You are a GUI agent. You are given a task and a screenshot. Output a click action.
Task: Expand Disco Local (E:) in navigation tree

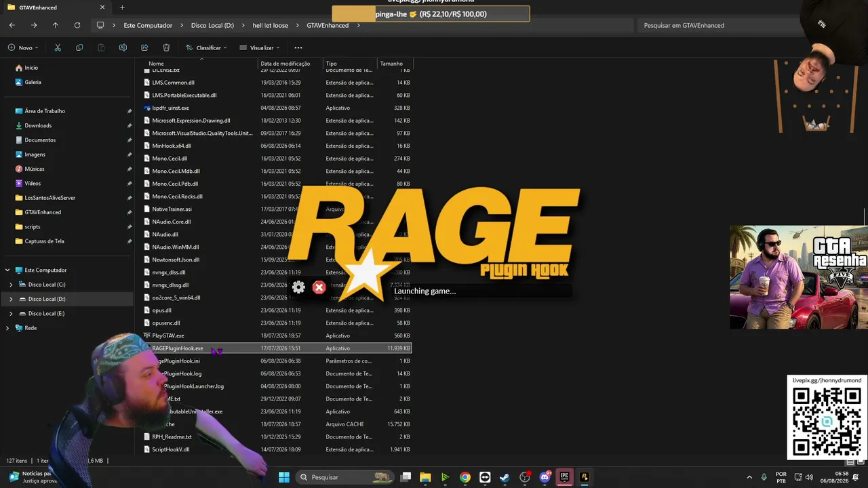11,313
